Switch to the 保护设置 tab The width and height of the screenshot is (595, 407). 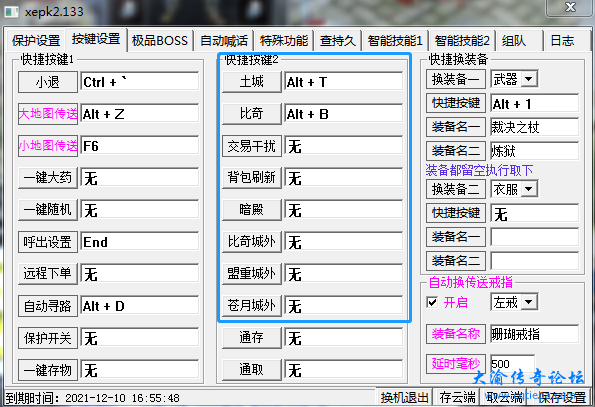click(36, 41)
